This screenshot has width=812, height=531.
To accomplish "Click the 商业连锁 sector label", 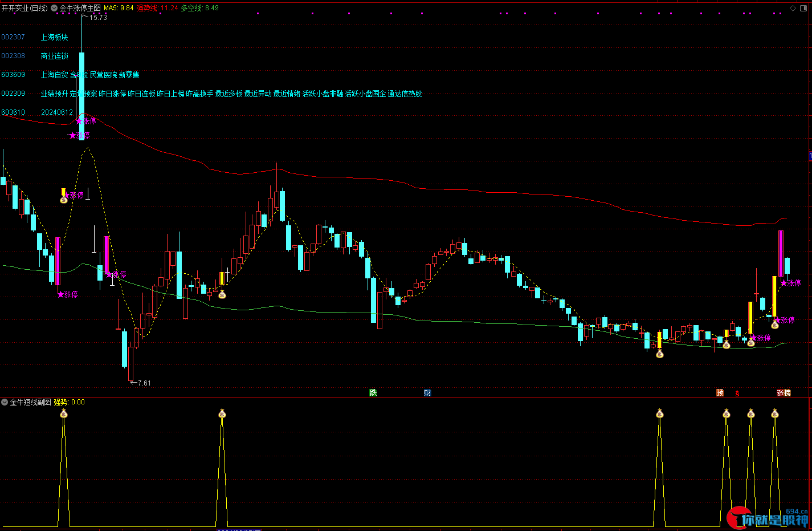I will coord(55,56).
